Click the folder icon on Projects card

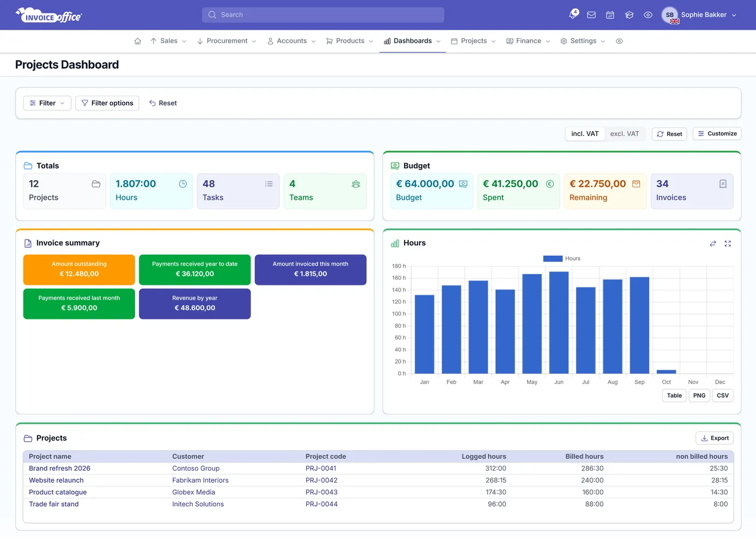pos(96,184)
